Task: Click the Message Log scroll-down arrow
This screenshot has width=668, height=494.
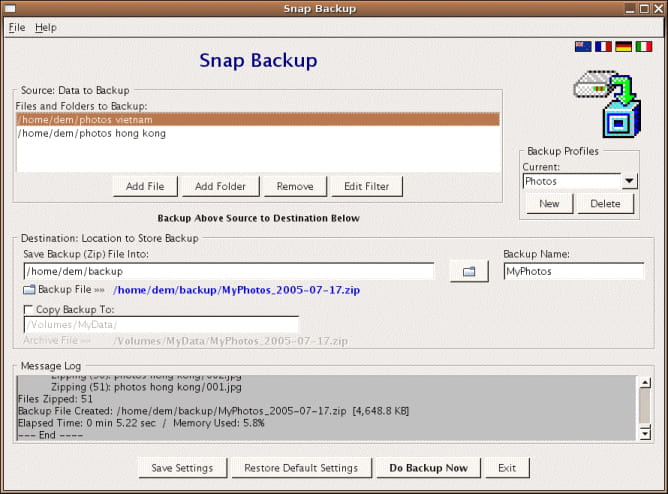Action: [x=645, y=432]
